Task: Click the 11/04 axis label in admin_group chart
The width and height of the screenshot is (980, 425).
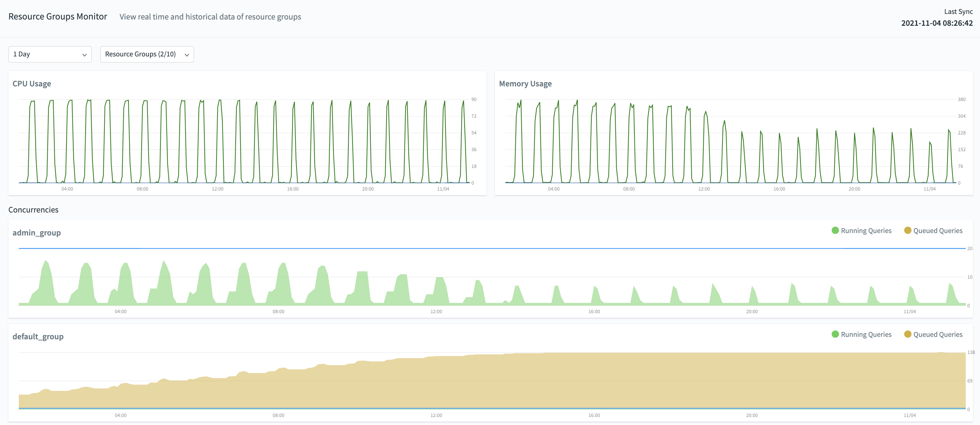Action: tap(910, 311)
